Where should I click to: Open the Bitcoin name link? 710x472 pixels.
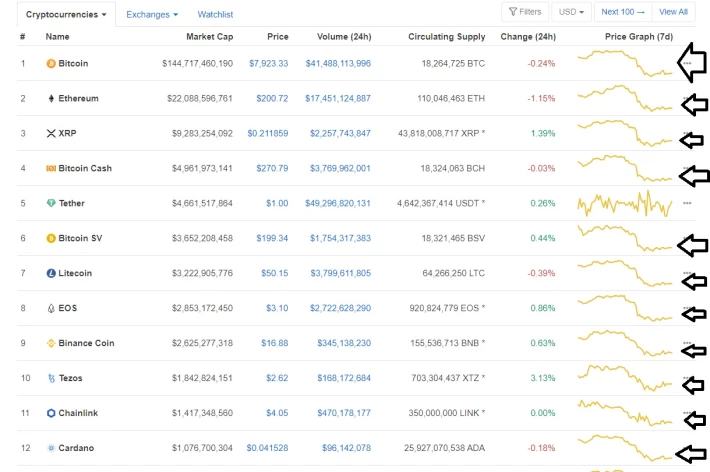click(x=73, y=63)
